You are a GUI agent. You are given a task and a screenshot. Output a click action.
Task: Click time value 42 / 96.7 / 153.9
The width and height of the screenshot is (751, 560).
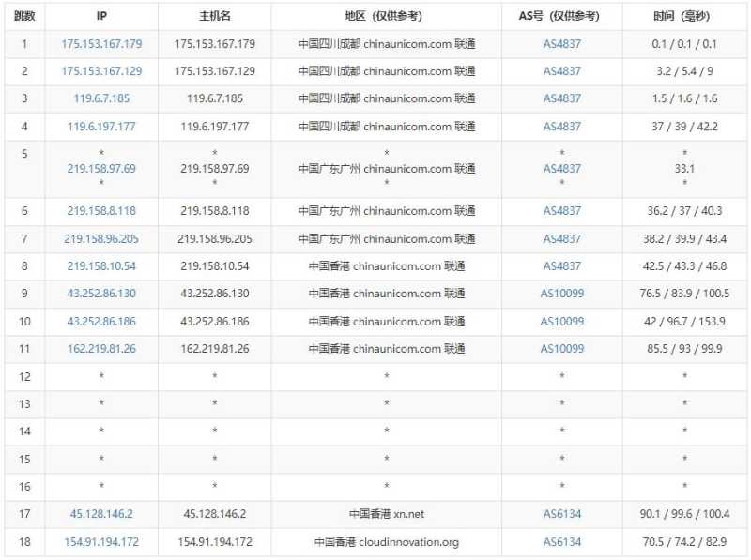point(684,322)
